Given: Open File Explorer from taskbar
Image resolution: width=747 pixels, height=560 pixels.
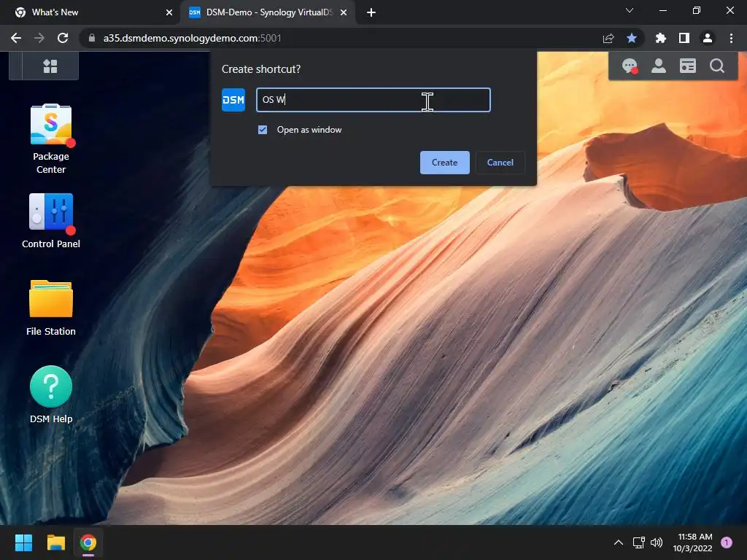Looking at the screenshot, I should [55, 542].
